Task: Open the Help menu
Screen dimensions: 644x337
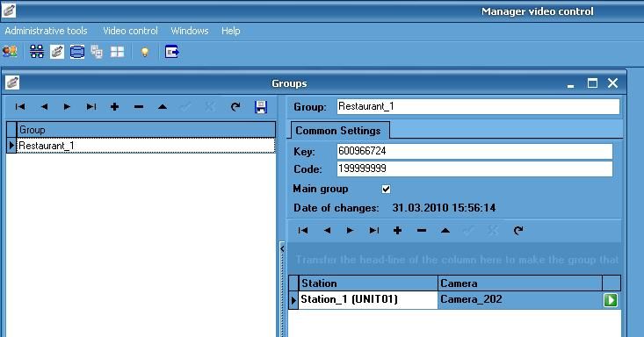Action: point(231,31)
